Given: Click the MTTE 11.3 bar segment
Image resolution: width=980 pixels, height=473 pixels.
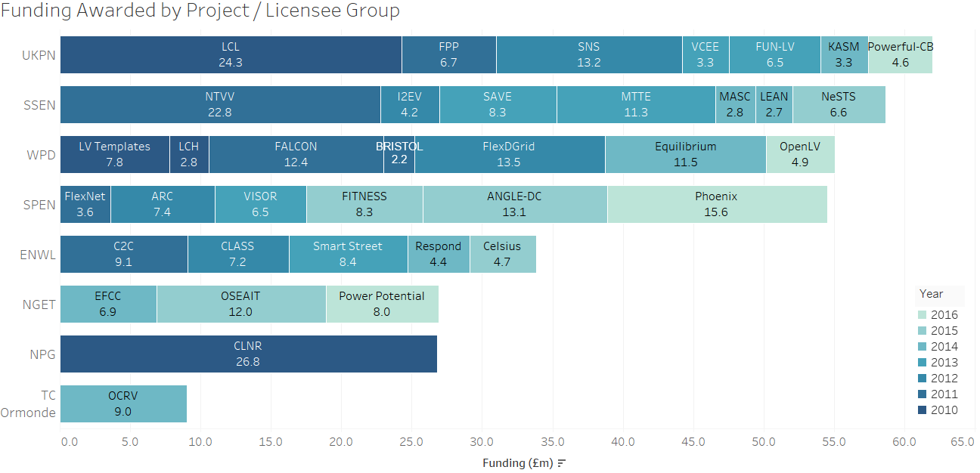Looking at the screenshot, I should [636, 104].
